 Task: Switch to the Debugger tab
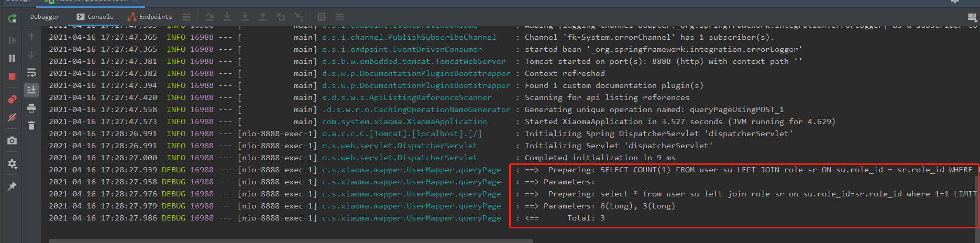point(45,17)
